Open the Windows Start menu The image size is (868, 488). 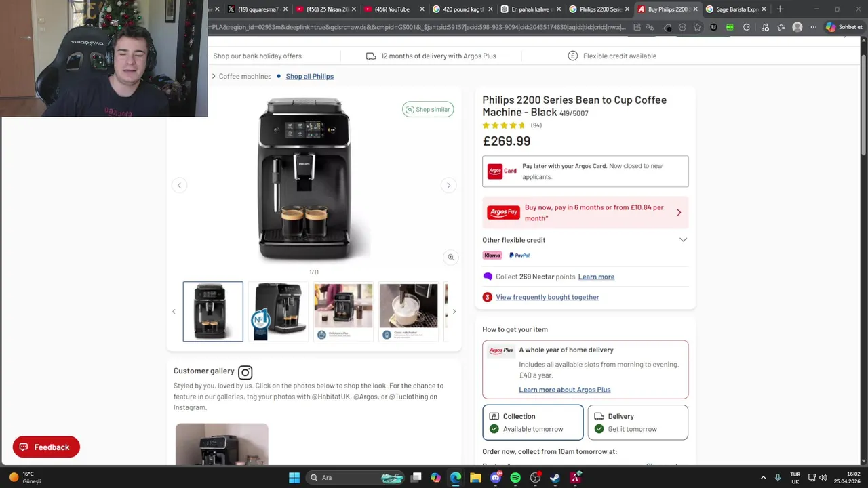pos(294,478)
